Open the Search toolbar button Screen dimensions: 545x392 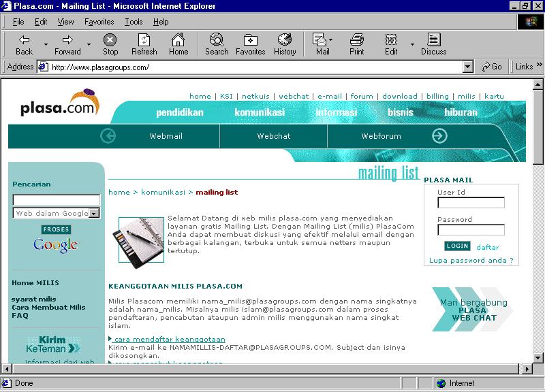[217, 44]
